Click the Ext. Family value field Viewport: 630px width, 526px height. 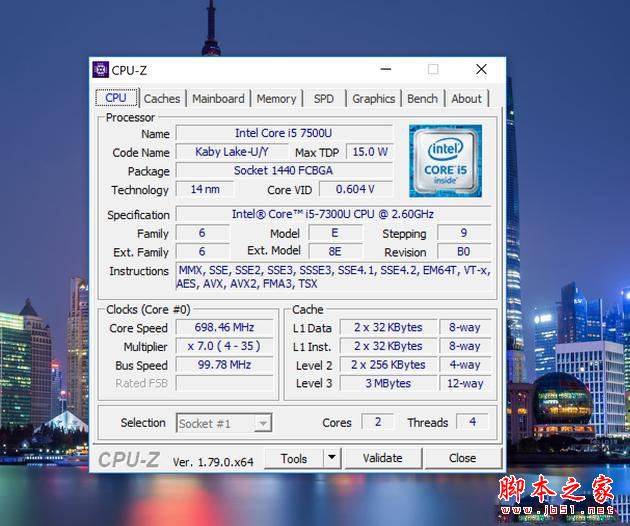[202, 252]
